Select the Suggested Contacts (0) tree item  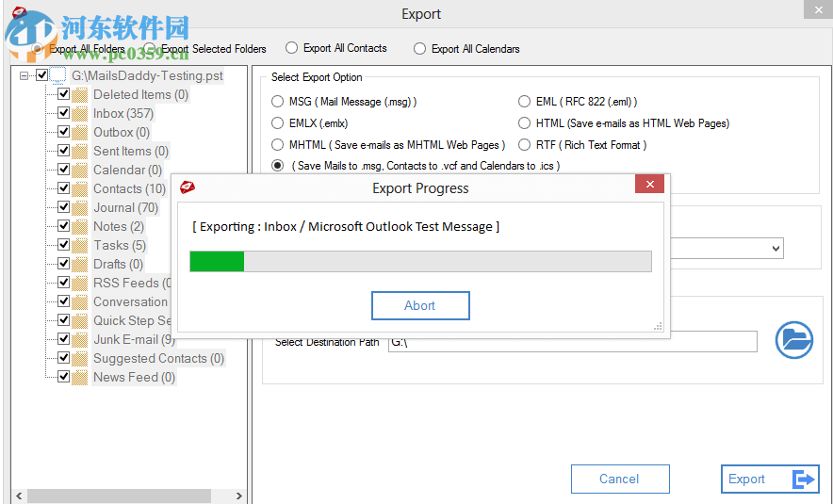click(x=158, y=359)
